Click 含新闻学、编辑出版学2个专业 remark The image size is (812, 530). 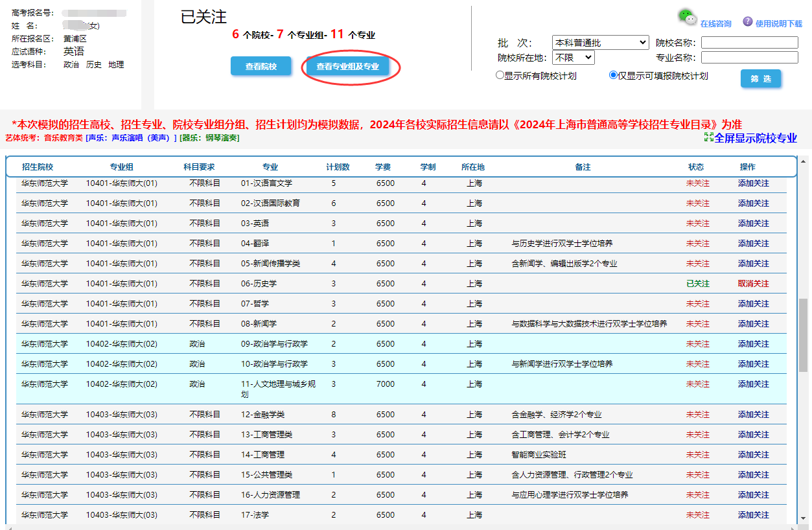(x=564, y=264)
